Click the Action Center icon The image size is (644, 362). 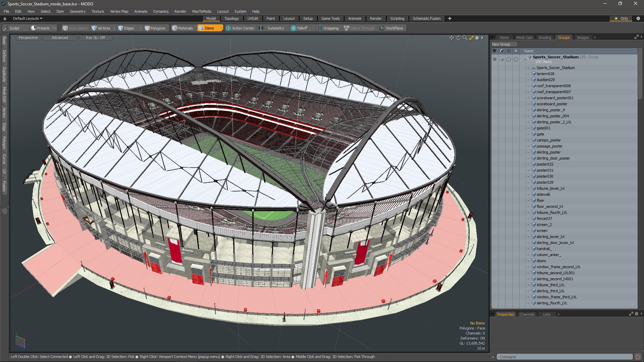click(x=228, y=28)
